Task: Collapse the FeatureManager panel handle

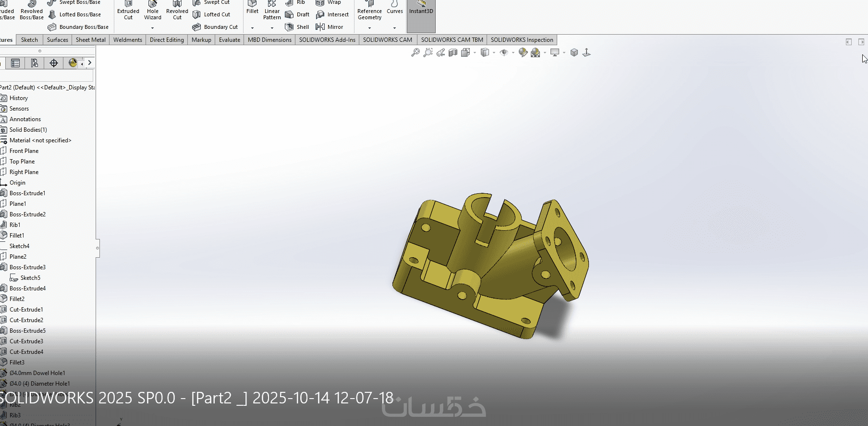Action: click(x=98, y=248)
